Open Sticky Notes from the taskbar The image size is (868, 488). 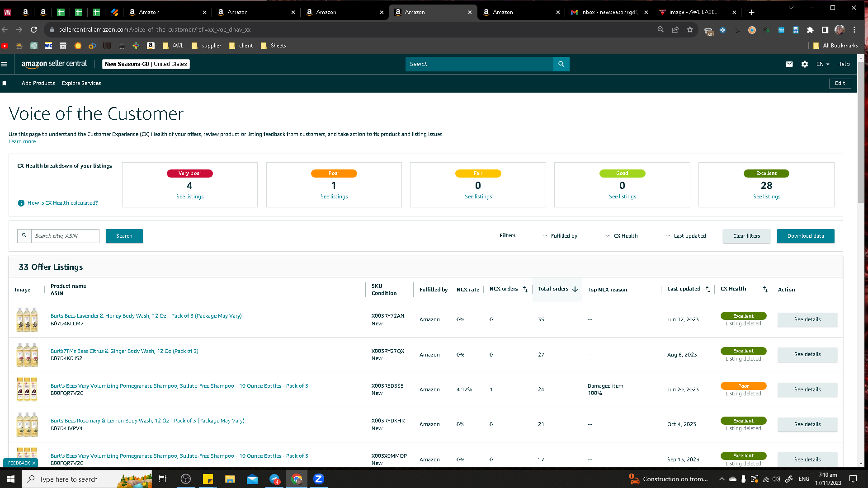(x=208, y=479)
